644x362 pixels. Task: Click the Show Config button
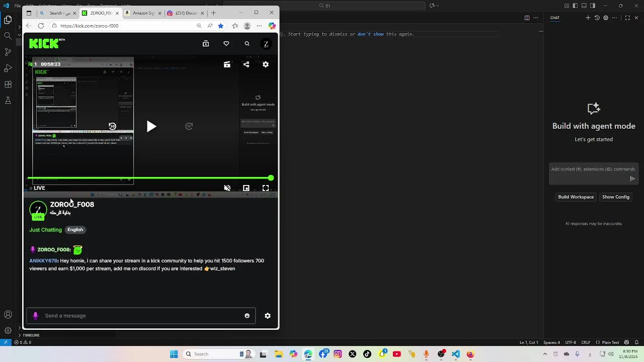616,197
